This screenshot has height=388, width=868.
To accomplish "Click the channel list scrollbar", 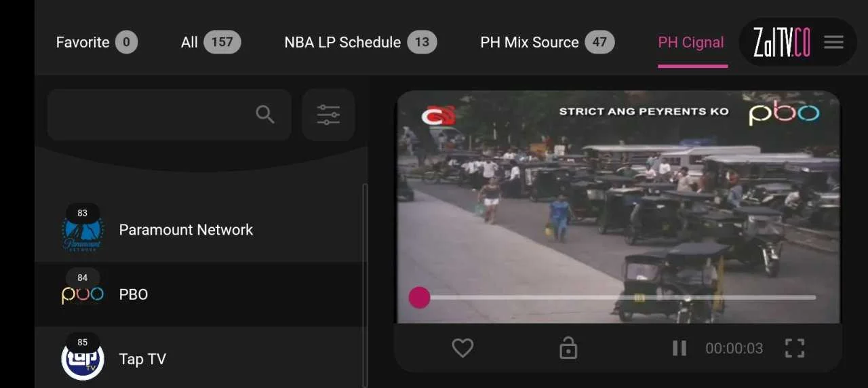I will [366, 285].
